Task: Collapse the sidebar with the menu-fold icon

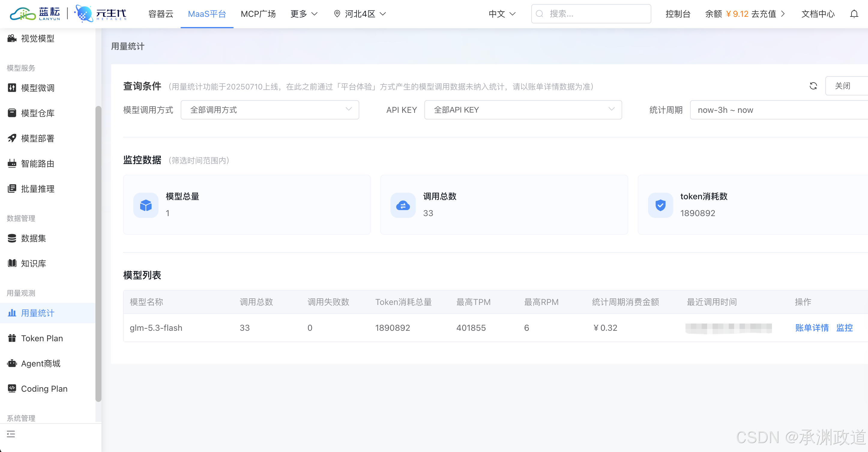Action: 11,434
